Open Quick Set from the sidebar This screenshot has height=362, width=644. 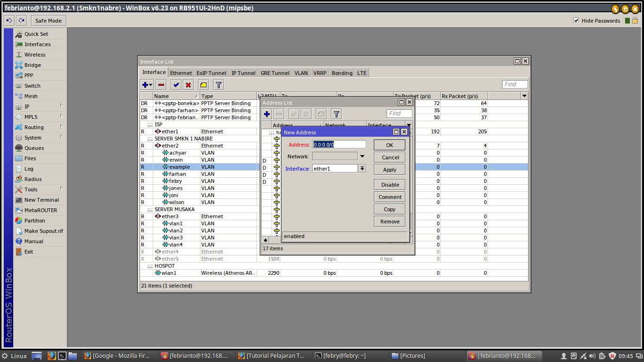(36, 34)
